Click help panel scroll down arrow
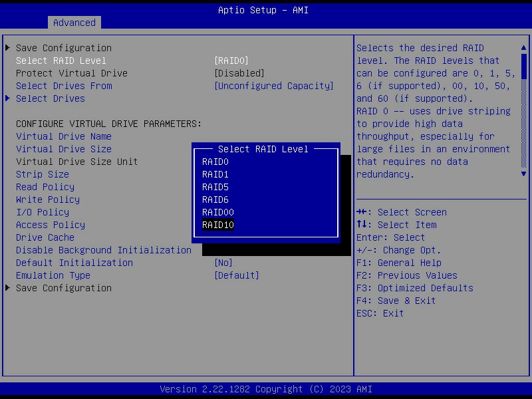Viewport: 532px width, 399px height. pos(523,174)
